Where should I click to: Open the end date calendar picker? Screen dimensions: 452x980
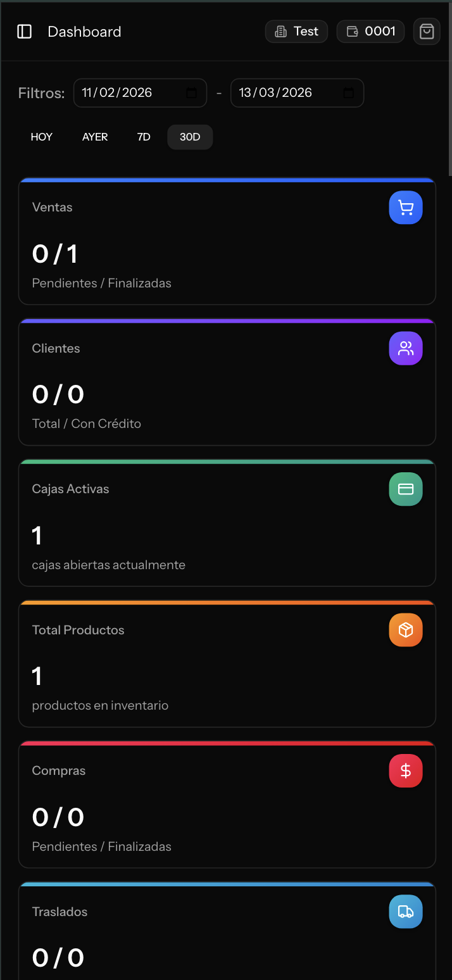348,92
